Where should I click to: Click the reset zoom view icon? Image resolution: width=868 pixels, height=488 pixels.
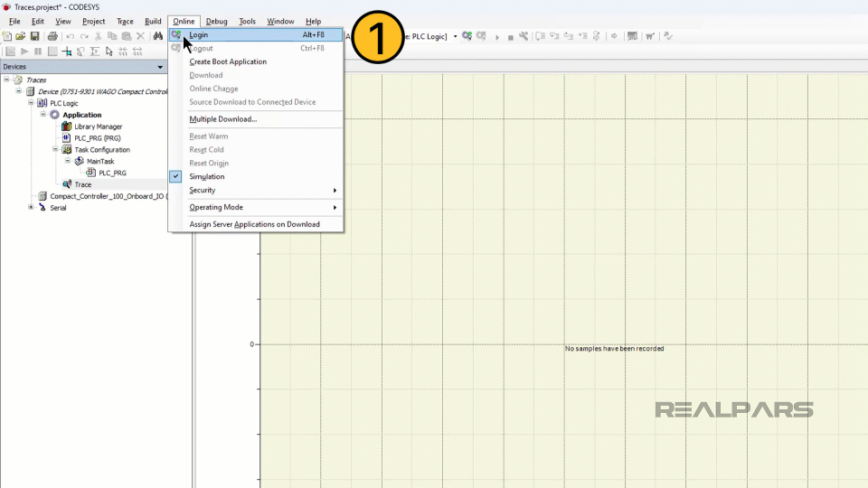80,52
